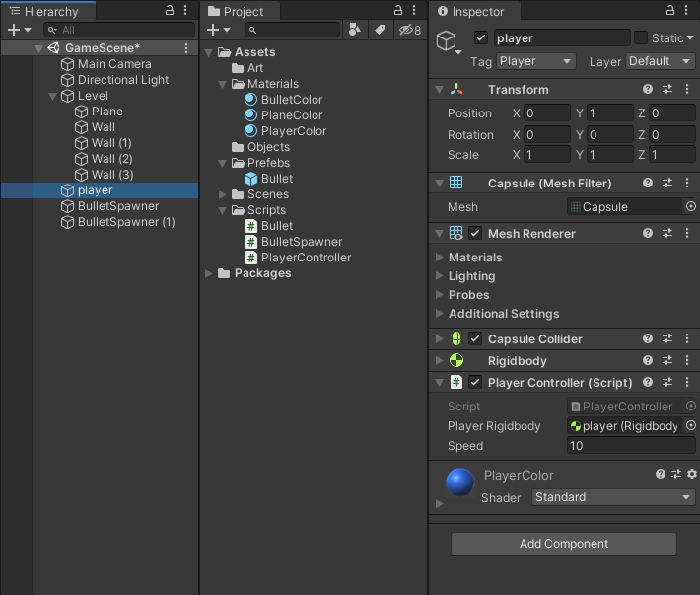The width and height of the screenshot is (700, 595).
Task: Disable the Mesh Renderer component
Action: pyautogui.click(x=475, y=233)
